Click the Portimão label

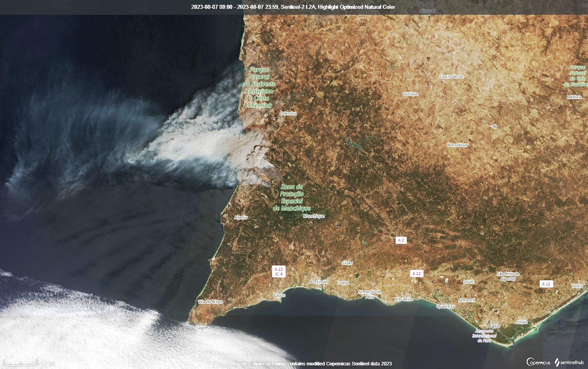click(319, 282)
